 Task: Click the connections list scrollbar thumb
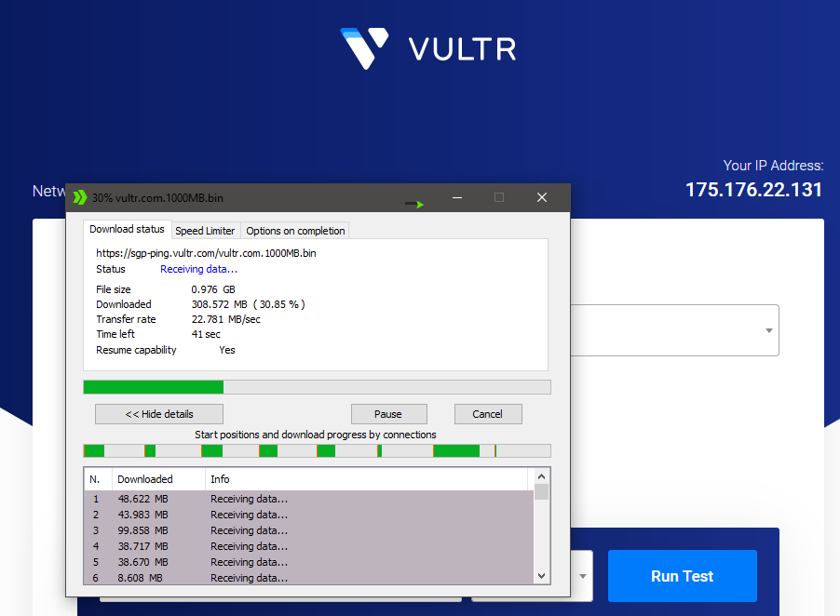pyautogui.click(x=541, y=492)
